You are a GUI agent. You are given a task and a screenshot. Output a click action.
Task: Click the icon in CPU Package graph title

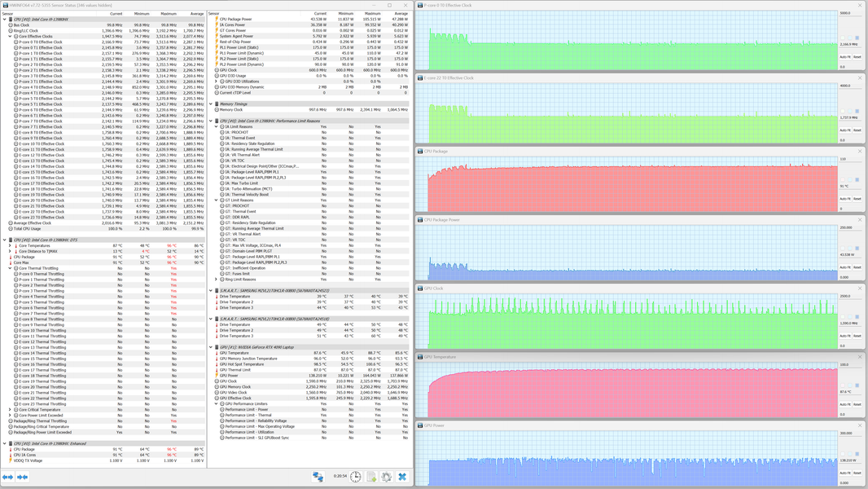coord(420,152)
